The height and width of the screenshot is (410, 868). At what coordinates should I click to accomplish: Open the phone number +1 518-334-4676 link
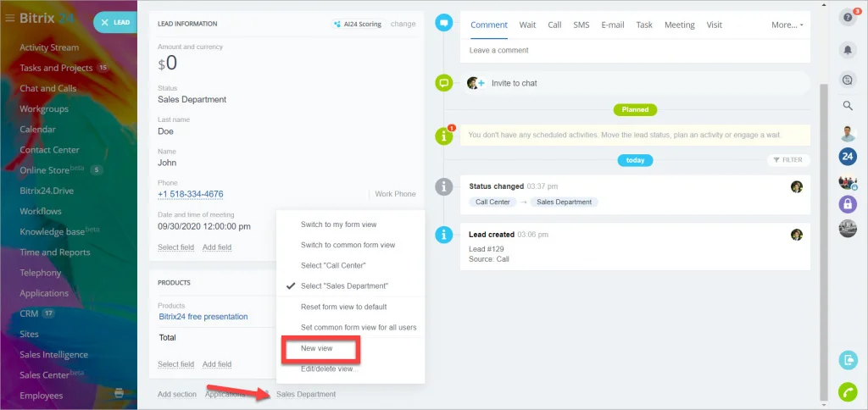191,194
